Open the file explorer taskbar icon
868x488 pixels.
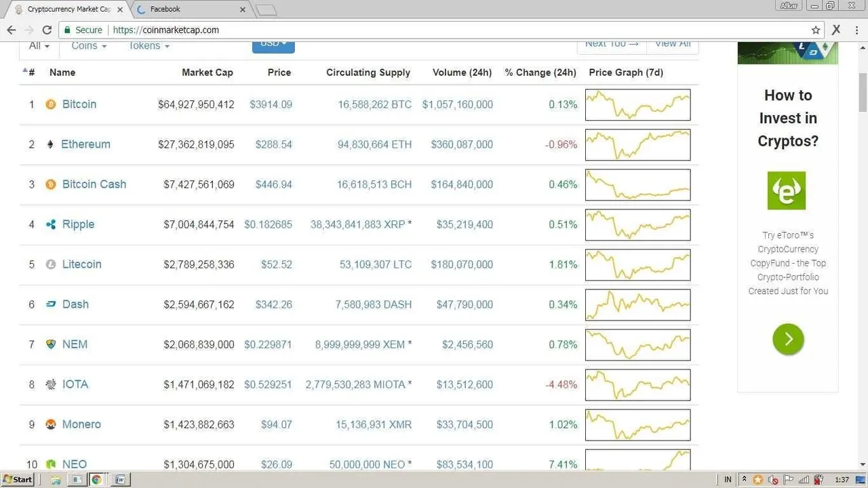(x=56, y=479)
